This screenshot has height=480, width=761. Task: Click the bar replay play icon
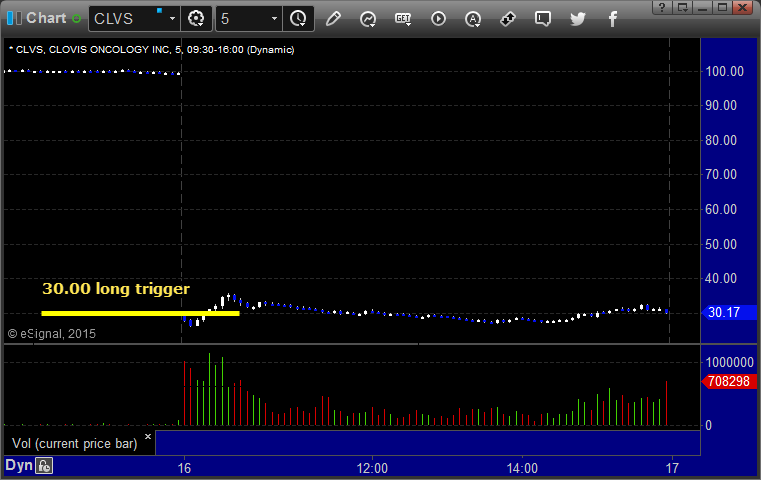pos(438,19)
